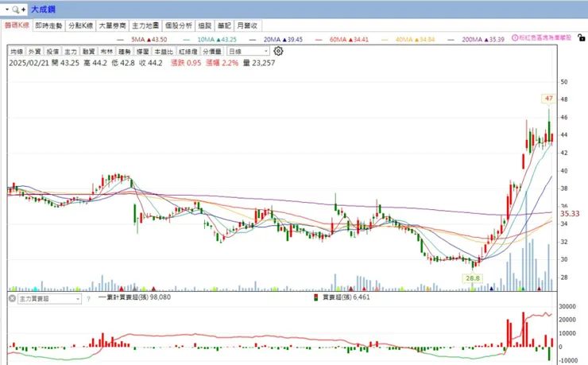588x365 pixels.
Task: Toggle the 分價量 button
Action: tap(212, 52)
